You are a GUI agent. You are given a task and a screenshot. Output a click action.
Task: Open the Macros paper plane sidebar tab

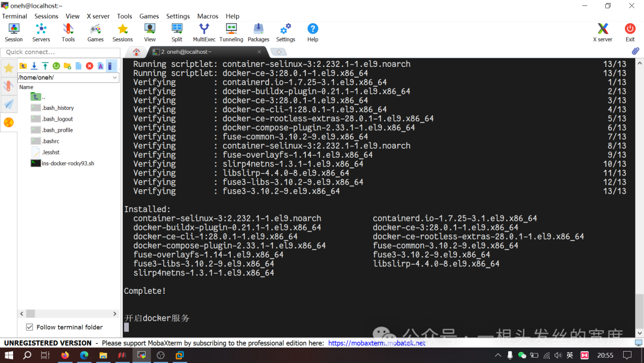(x=8, y=104)
